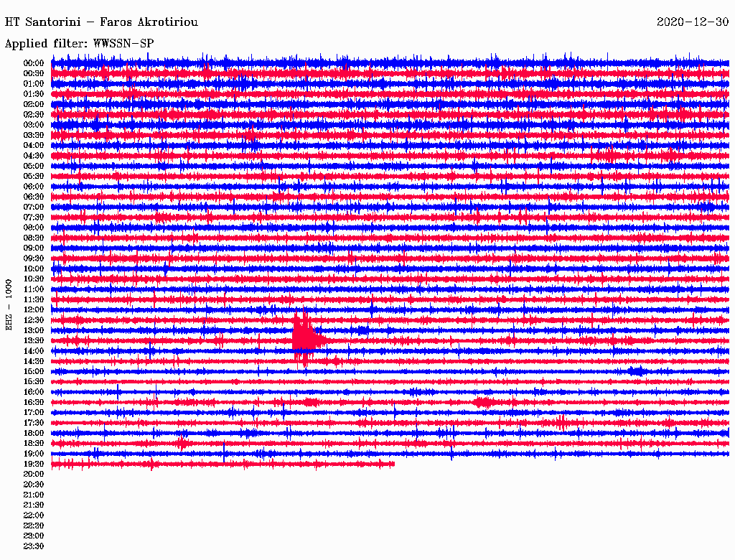Select the 02:30 time label
Viewport: 735px width, 560px height.
tap(33, 114)
